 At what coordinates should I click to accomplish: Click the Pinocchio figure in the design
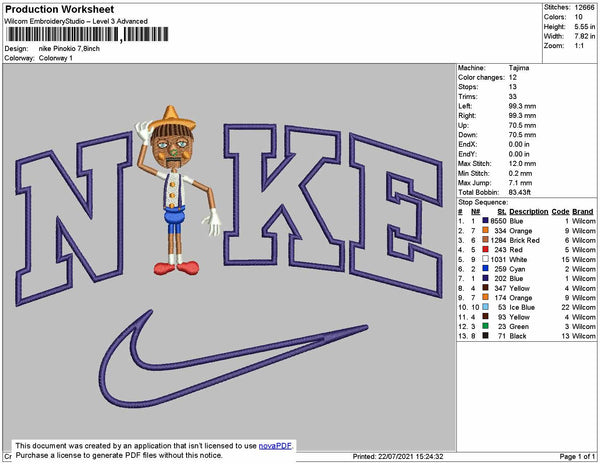coord(176,190)
